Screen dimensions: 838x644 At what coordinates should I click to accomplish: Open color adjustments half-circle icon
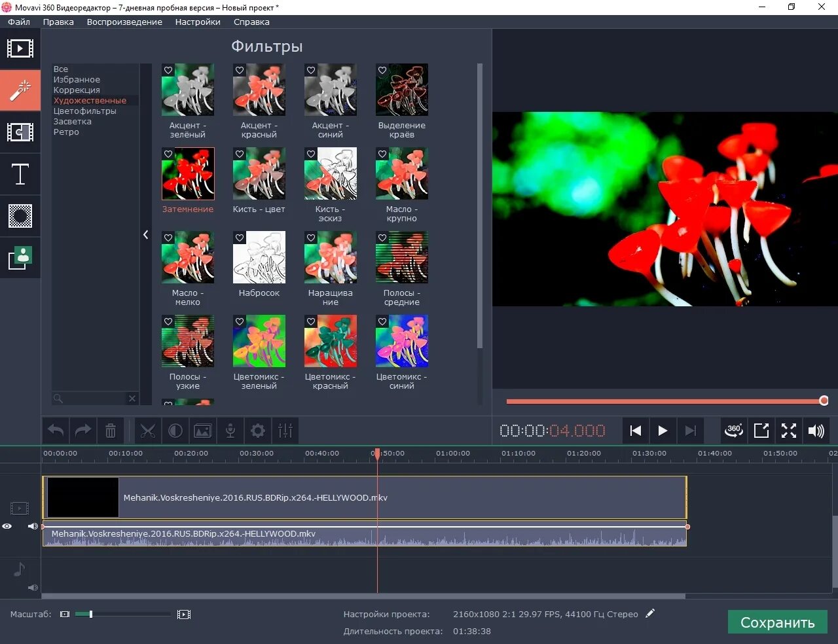tap(175, 431)
